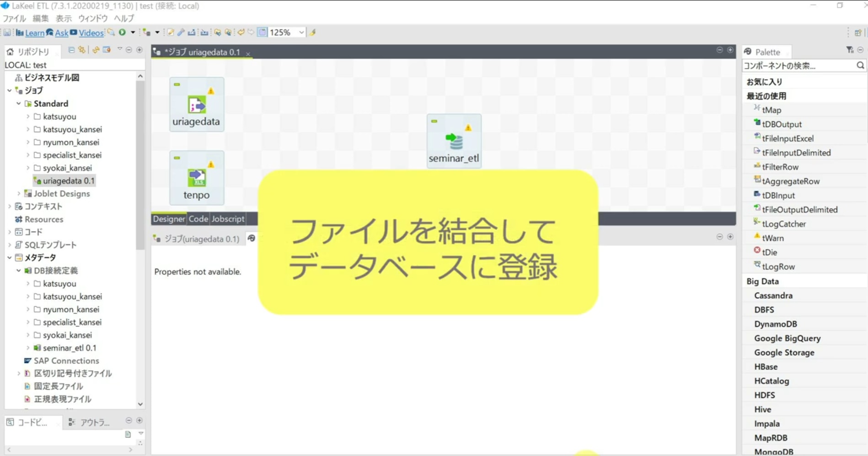The image size is (868, 456).
Task: Switch to the Code tab
Action: tap(198, 219)
